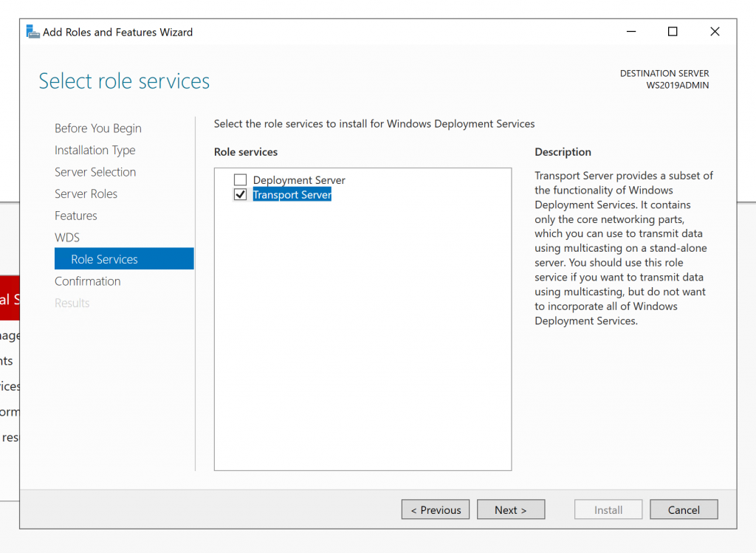Click the Select role services heading
Viewport: 756px width, 553px height.
pos(124,81)
